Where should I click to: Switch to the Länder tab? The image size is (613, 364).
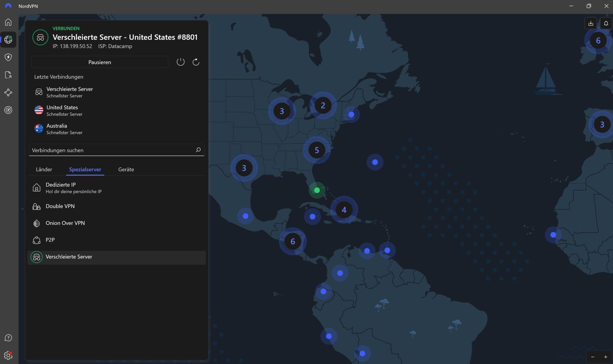coord(44,169)
